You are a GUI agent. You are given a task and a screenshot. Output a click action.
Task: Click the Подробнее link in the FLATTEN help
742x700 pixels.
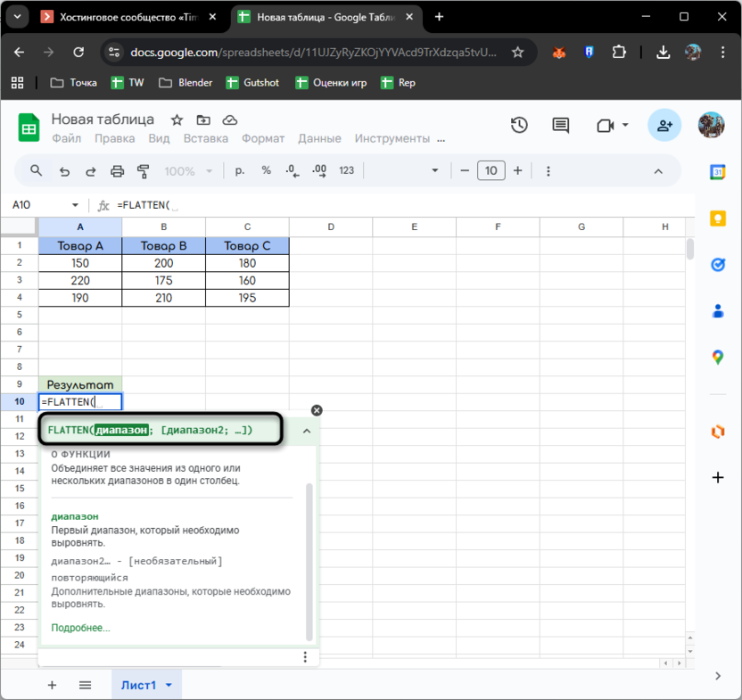pos(79,628)
